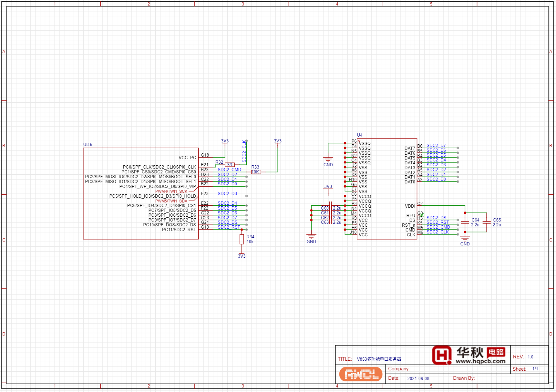Click the PC10/SPF_DQS/SDC2_DS pin name
Viewport: 556px width, 392px height.
point(170,225)
